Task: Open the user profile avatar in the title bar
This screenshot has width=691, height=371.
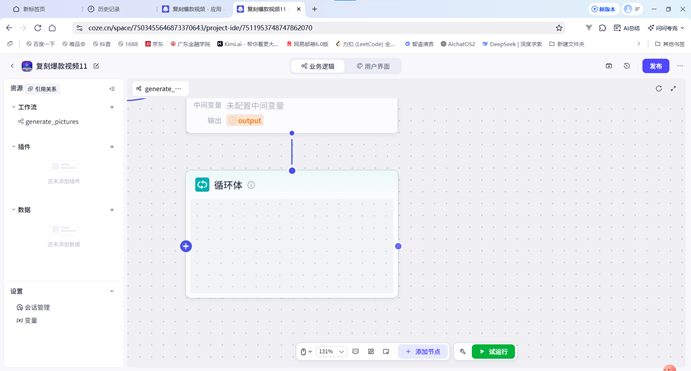Action: [x=628, y=9]
